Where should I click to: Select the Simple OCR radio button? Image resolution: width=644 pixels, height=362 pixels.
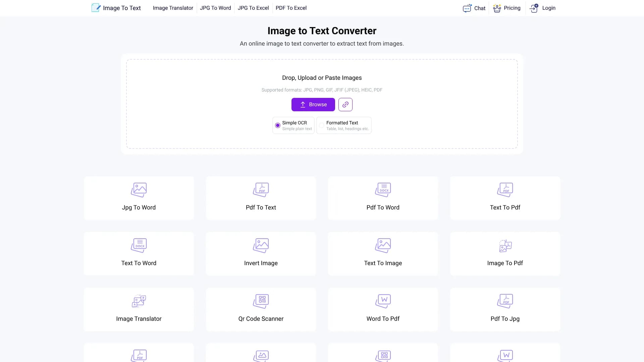(277, 125)
